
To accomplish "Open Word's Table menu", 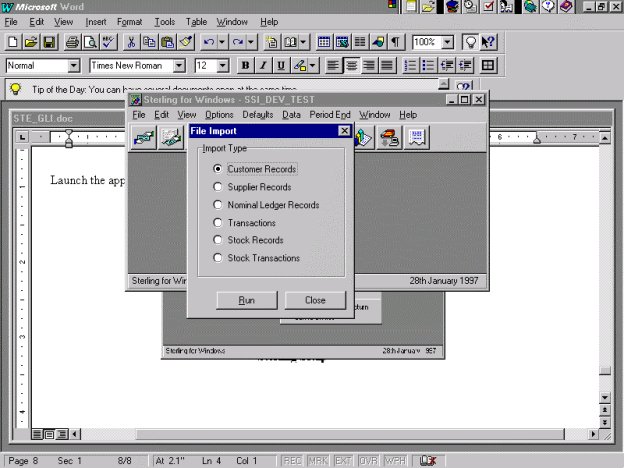I will [x=196, y=22].
